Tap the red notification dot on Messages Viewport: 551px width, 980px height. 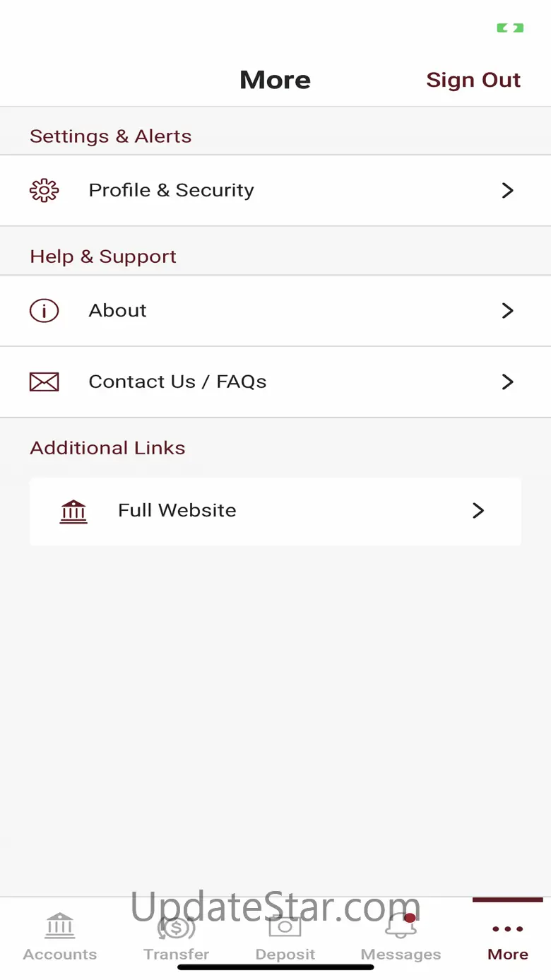410,918
